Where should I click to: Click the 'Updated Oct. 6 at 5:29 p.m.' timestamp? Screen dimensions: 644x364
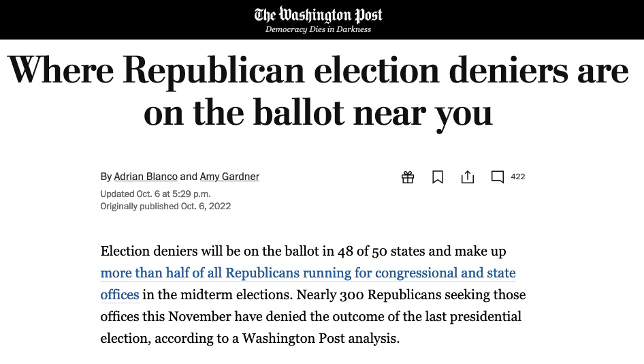(x=156, y=194)
